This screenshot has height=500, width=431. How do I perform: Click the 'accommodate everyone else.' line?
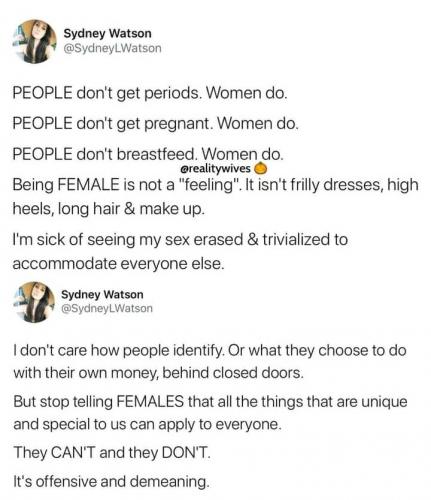tap(118, 264)
